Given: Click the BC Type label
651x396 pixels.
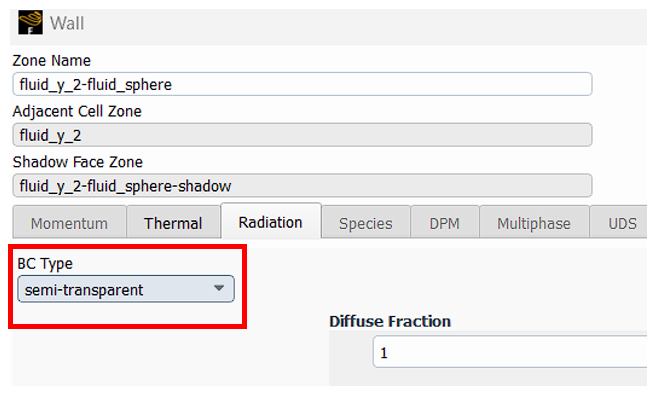Looking at the screenshot, I should coord(45,264).
